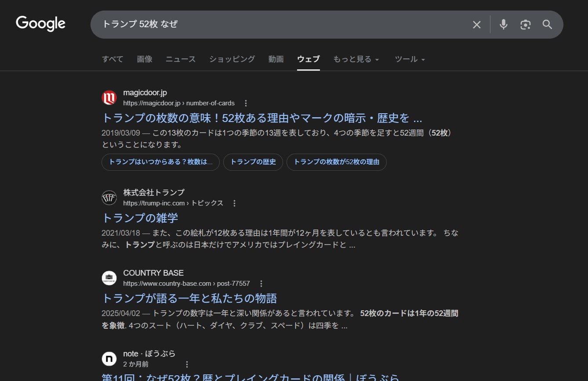588x381 pixels.
Task: Click inside the search input field
Action: pos(281,25)
